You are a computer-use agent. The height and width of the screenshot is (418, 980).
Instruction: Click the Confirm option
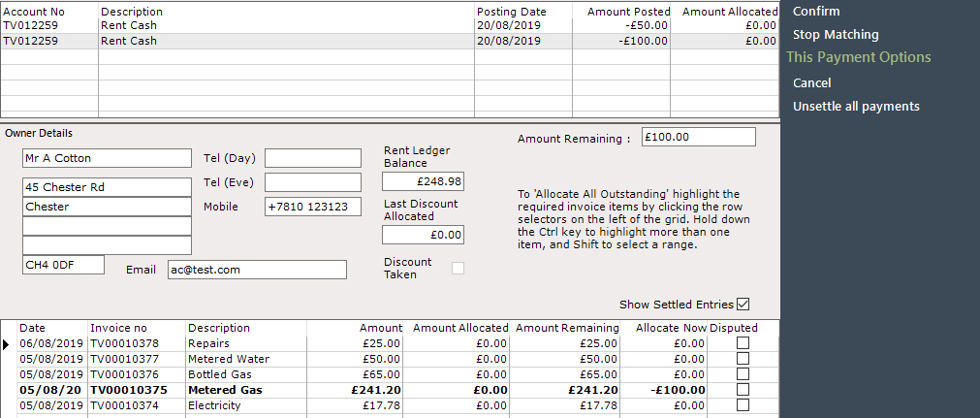click(815, 12)
